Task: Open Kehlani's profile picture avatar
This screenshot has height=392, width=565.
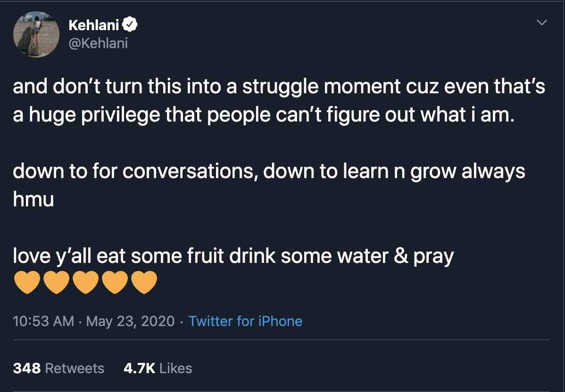Action: pyautogui.click(x=36, y=34)
